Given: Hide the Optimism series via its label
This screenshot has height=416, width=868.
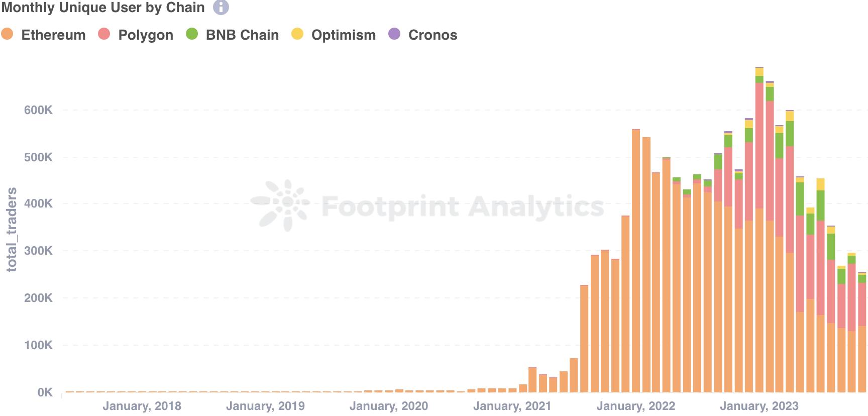Looking at the screenshot, I should coord(344,35).
